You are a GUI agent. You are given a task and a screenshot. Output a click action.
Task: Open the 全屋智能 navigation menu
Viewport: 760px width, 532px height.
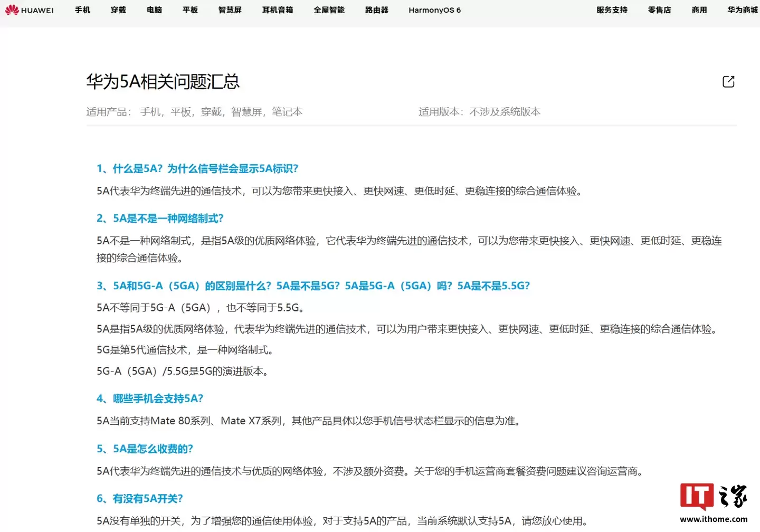[329, 10]
